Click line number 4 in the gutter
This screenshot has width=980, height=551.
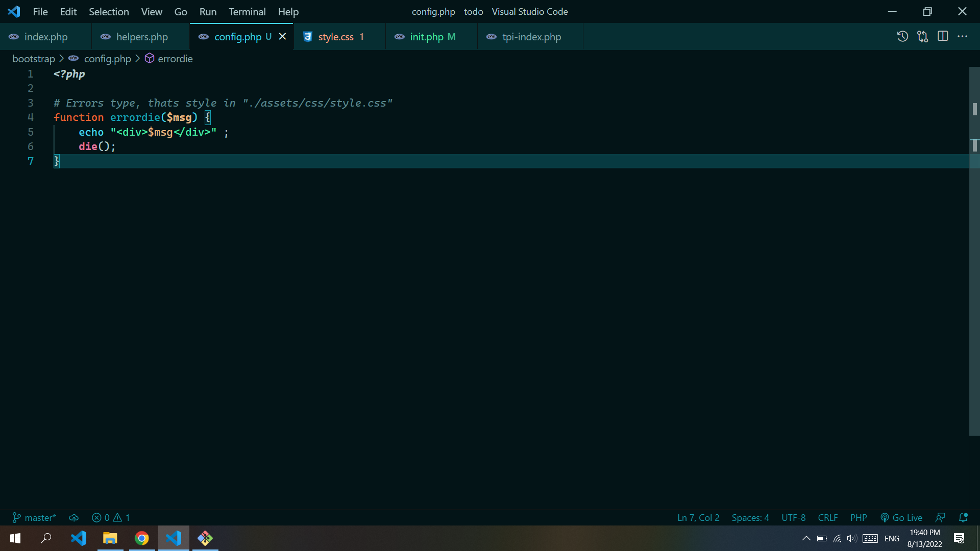coord(31,117)
